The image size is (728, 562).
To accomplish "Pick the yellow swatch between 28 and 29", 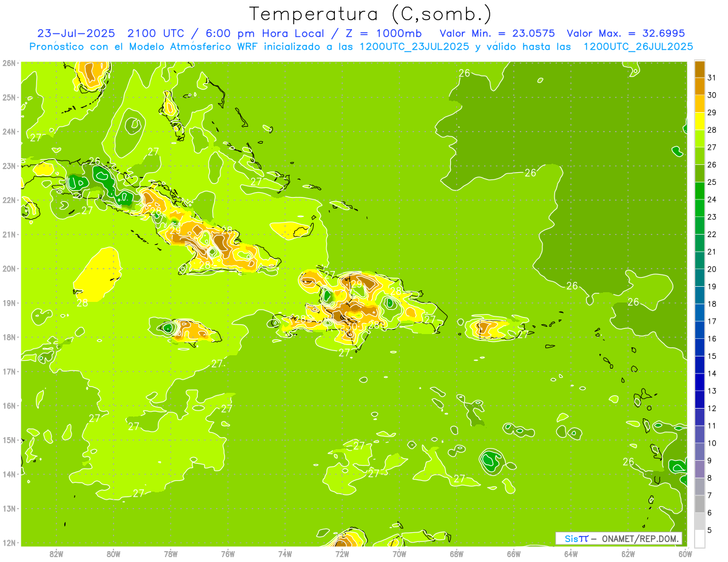I will click(x=699, y=121).
